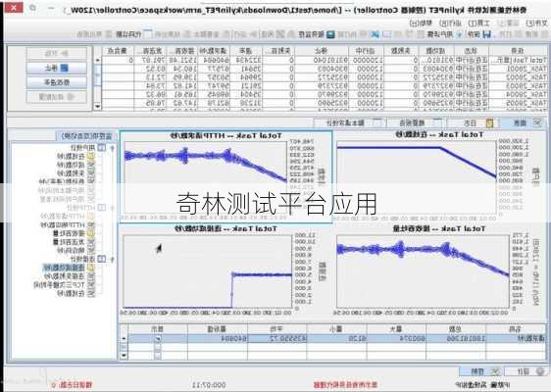Click the 代码诊断 toolbar icon

tap(148, 34)
